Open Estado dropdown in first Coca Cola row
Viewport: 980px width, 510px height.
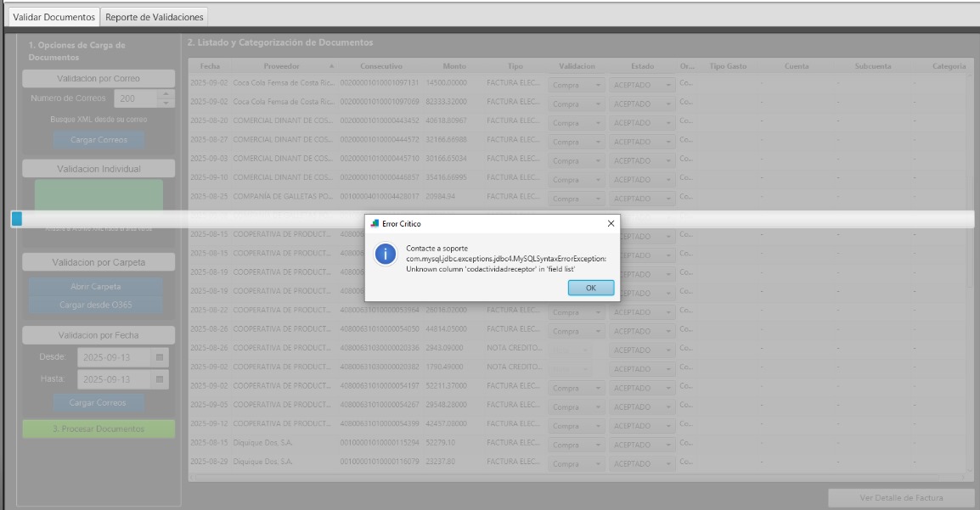coord(668,85)
